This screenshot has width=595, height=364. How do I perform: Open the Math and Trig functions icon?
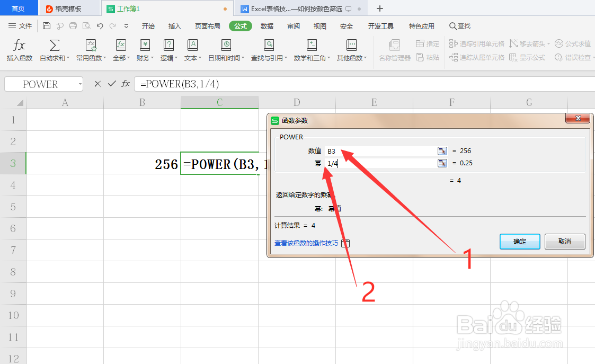tap(312, 46)
